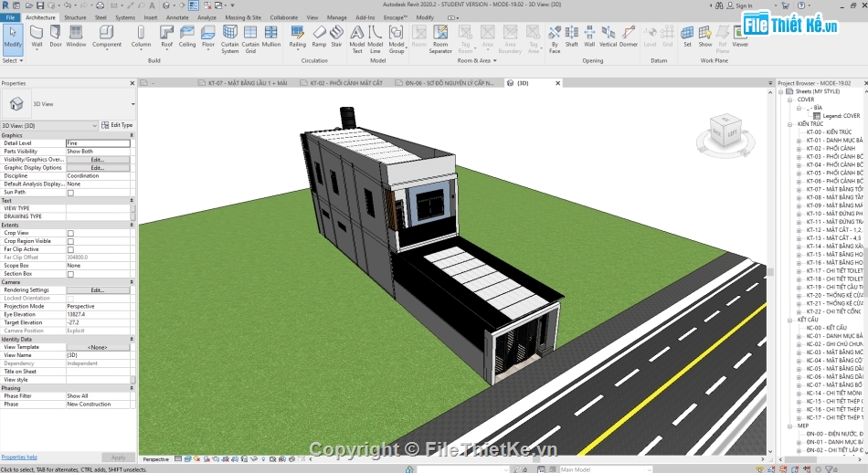
Task: Select the Stair tool
Action: (336, 37)
